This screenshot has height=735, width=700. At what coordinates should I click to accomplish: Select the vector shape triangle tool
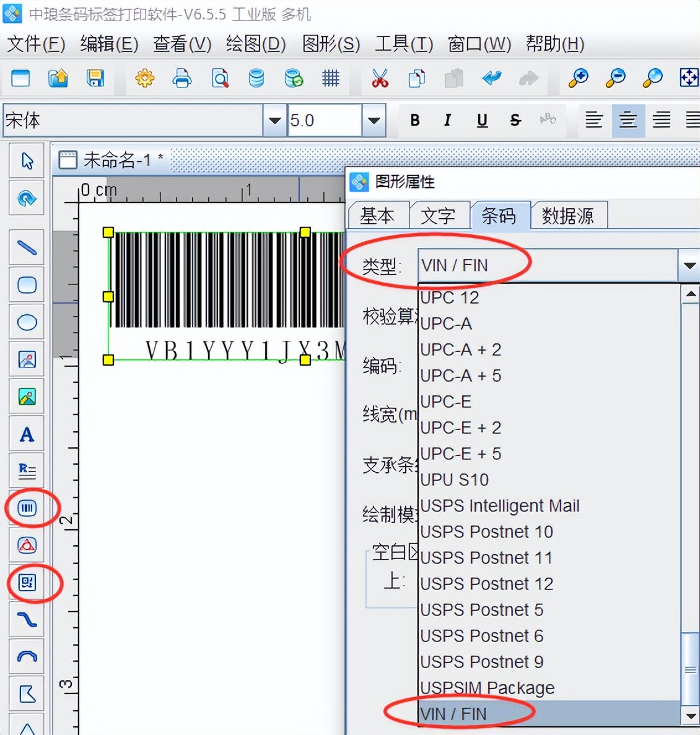[x=27, y=545]
